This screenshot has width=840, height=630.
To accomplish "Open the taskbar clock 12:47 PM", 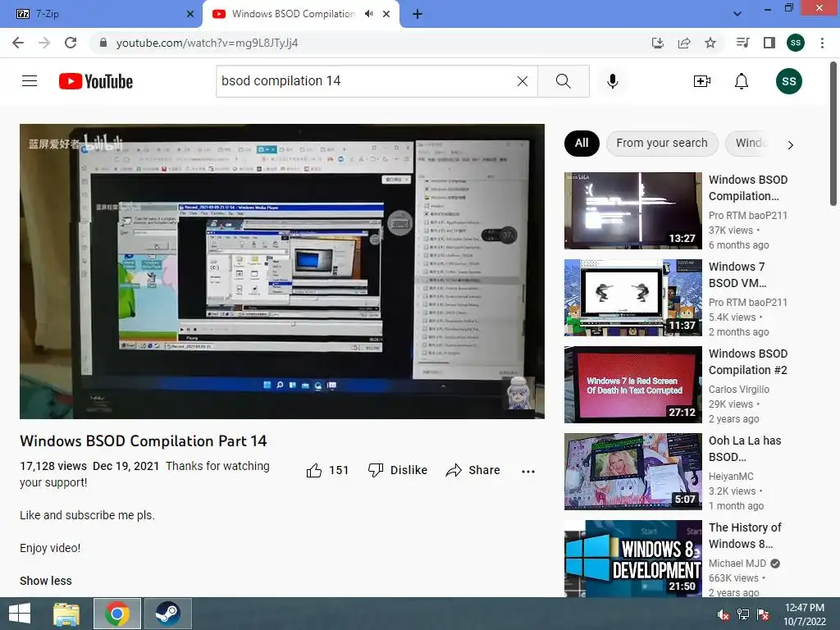I will [x=805, y=614].
